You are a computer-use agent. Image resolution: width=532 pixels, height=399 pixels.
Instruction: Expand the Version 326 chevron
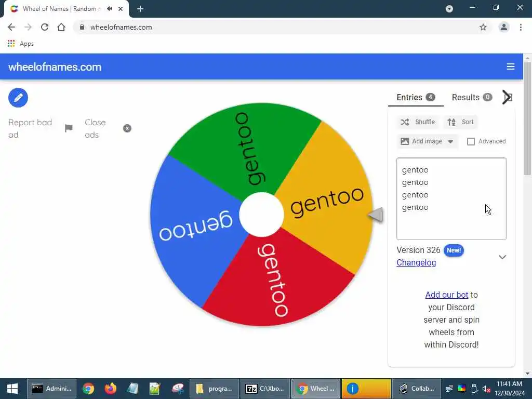(502, 257)
